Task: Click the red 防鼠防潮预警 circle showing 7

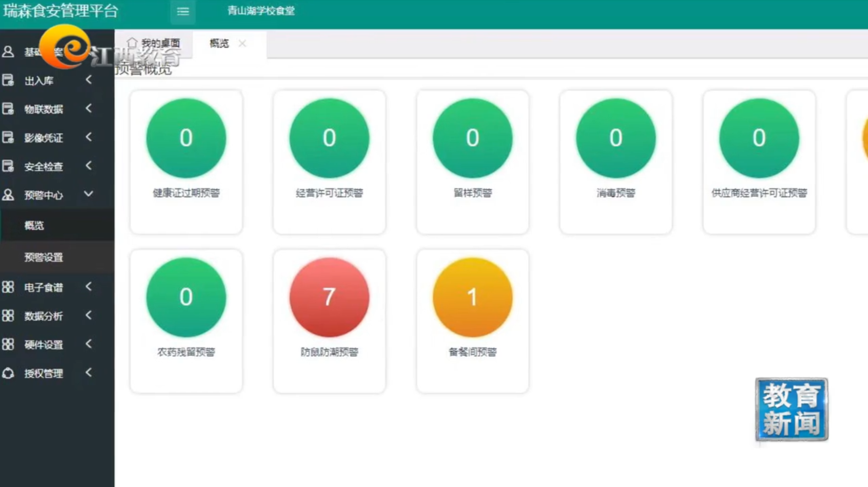Action: click(329, 297)
